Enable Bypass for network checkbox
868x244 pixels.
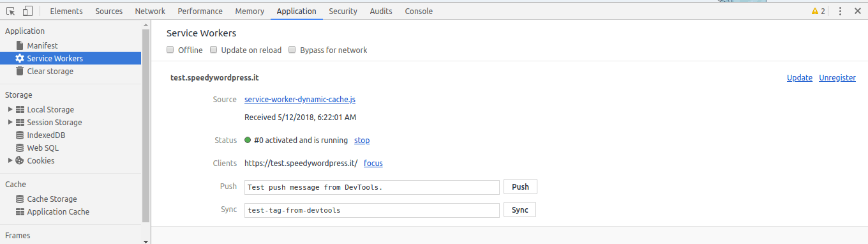(x=292, y=50)
